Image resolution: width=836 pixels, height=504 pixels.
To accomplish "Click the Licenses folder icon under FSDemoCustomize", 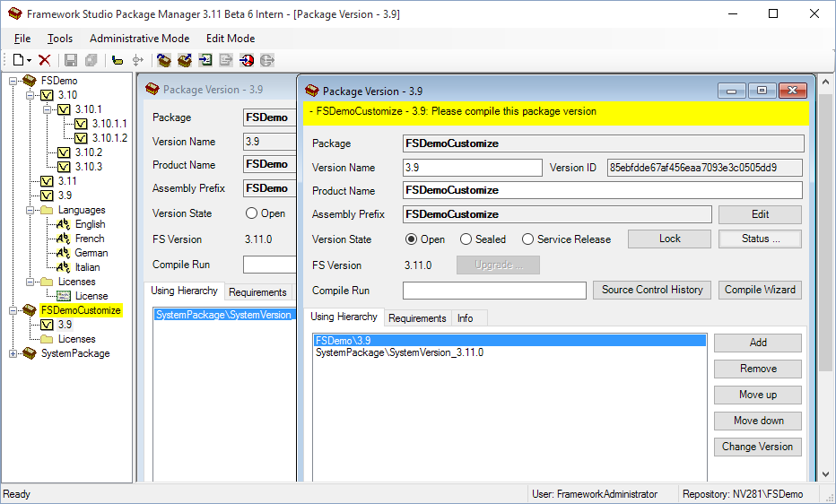I will click(x=47, y=339).
